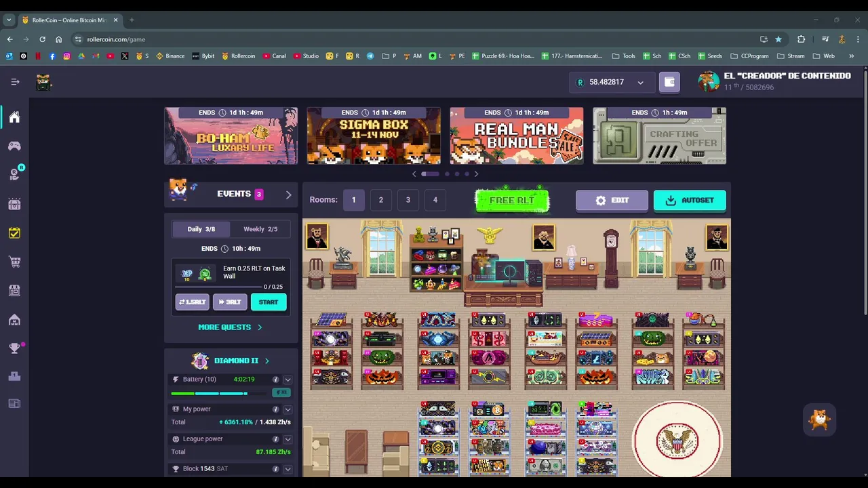Click the RollerCoin logo avatar at top left
The height and width of the screenshot is (488, 868).
(x=44, y=82)
